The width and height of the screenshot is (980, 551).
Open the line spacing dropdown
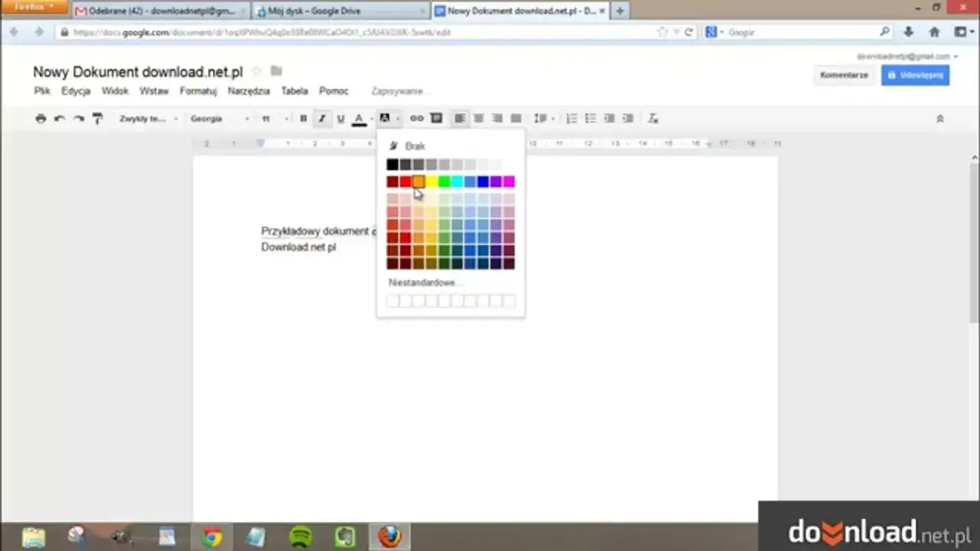click(543, 119)
